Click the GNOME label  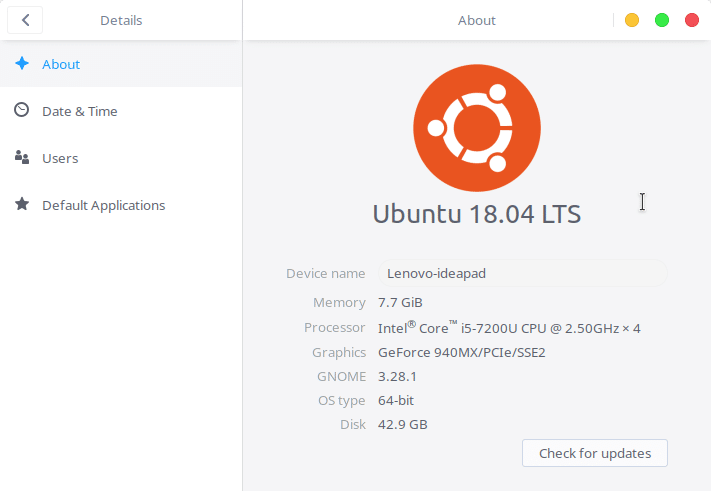(x=341, y=376)
